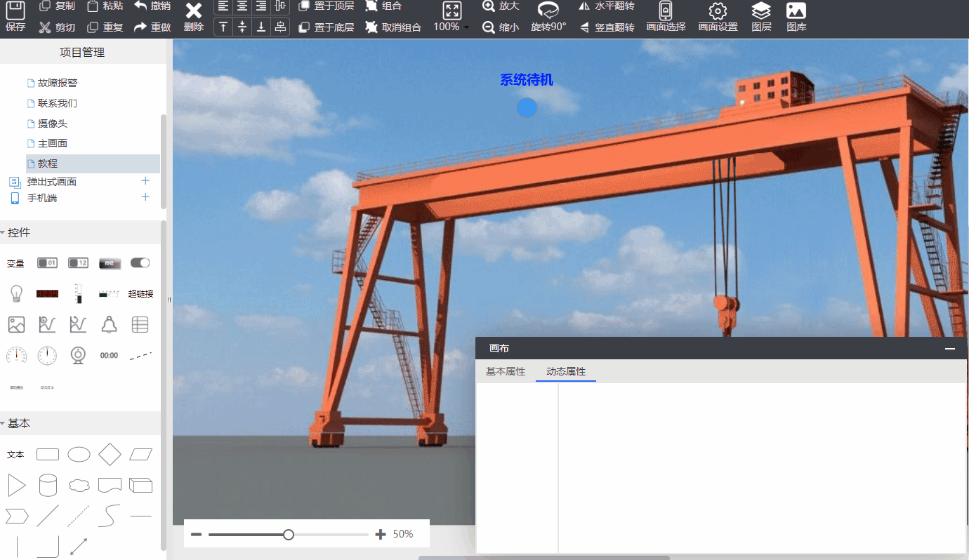969x560 pixels.
Task: Open the 主画面 page
Action: [53, 143]
